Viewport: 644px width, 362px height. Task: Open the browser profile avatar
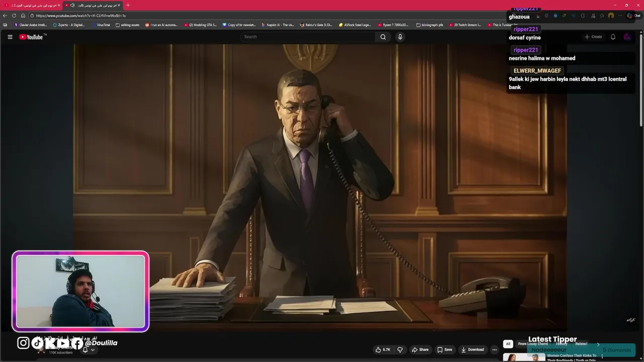pos(611,16)
